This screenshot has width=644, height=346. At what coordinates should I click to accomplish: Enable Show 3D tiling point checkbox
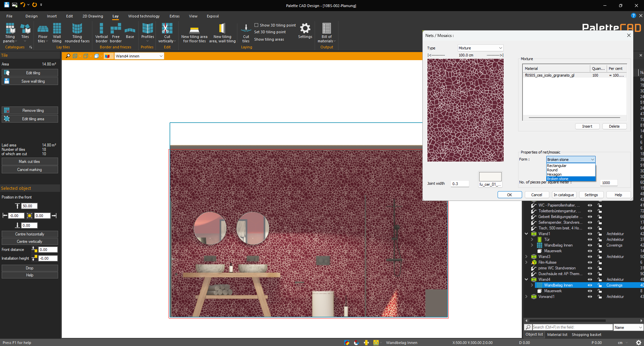pos(257,25)
